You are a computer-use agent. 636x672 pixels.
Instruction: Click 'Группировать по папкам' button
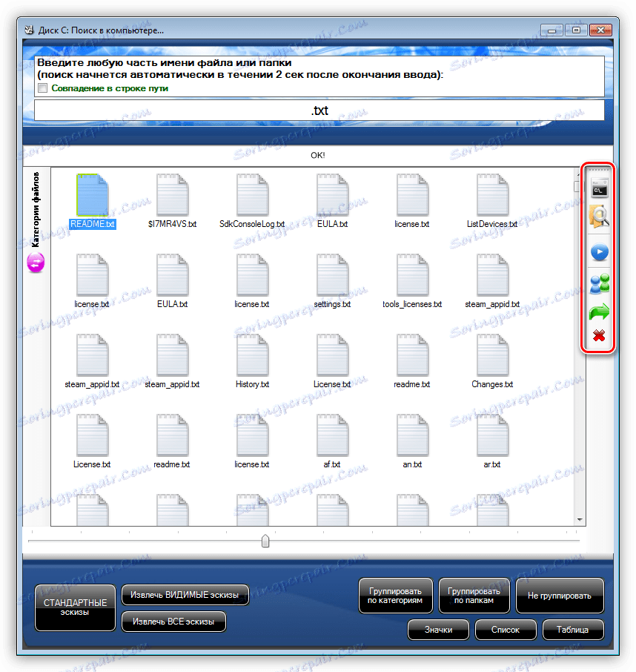coord(474,596)
